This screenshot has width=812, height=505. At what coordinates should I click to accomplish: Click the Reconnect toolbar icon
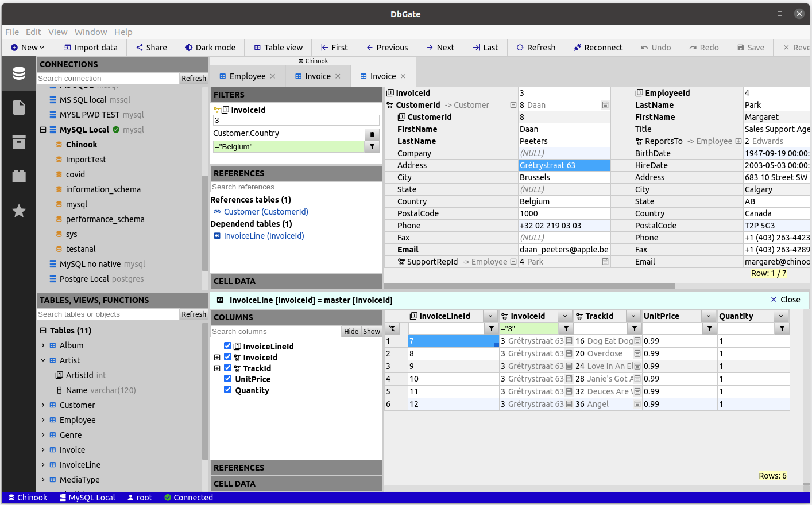[x=577, y=48]
